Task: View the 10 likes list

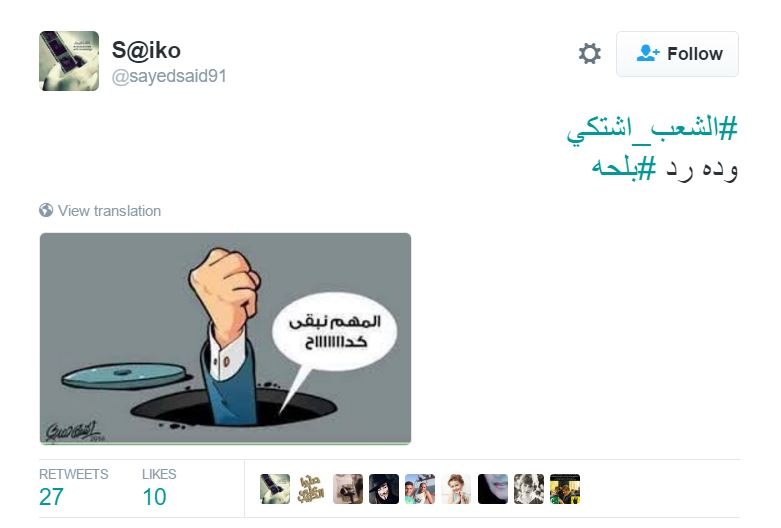Action: click(159, 488)
